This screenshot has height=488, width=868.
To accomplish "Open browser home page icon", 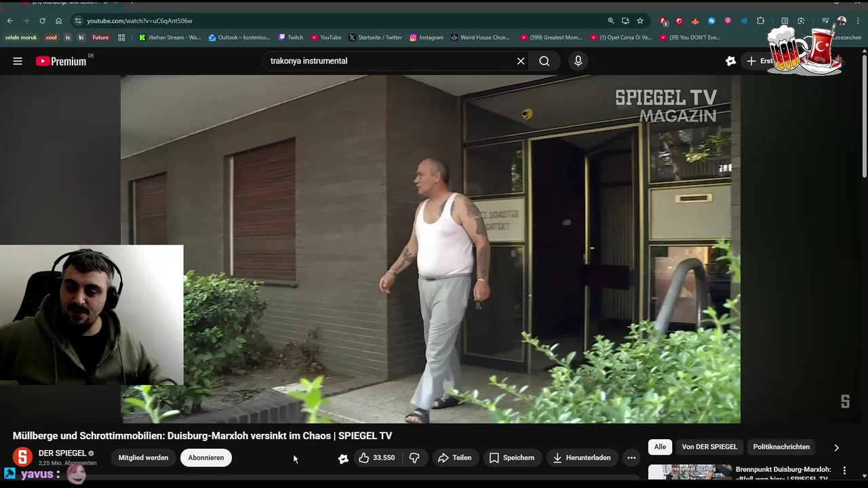I will coord(58,21).
